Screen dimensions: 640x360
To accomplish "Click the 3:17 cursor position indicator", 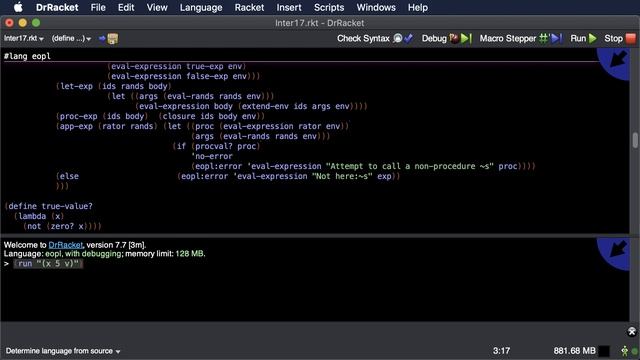I will (501, 351).
